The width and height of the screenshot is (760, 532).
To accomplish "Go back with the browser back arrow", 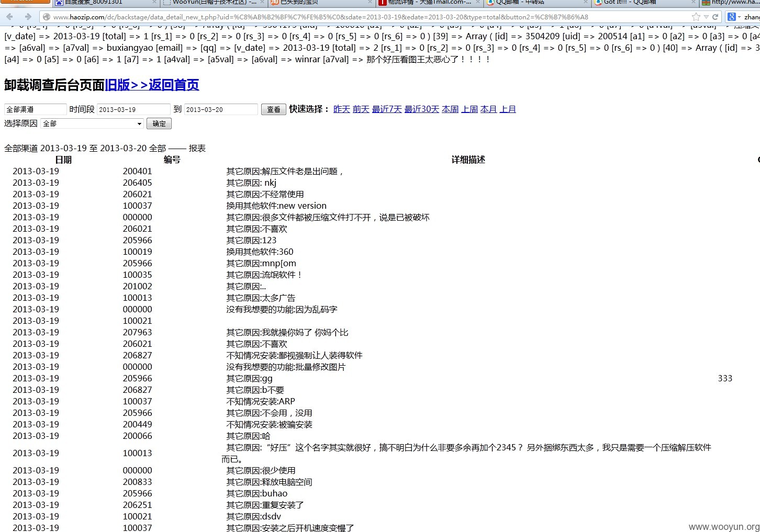I will tap(10, 17).
